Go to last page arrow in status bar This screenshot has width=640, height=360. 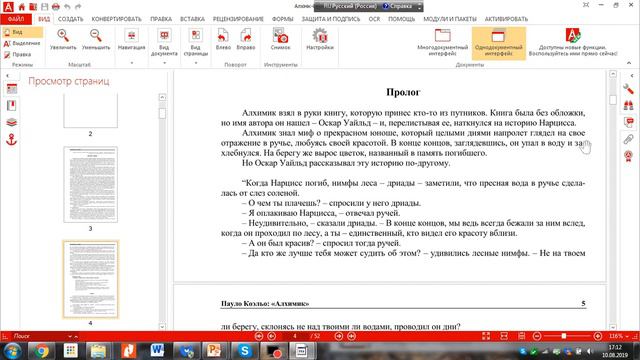point(351,336)
